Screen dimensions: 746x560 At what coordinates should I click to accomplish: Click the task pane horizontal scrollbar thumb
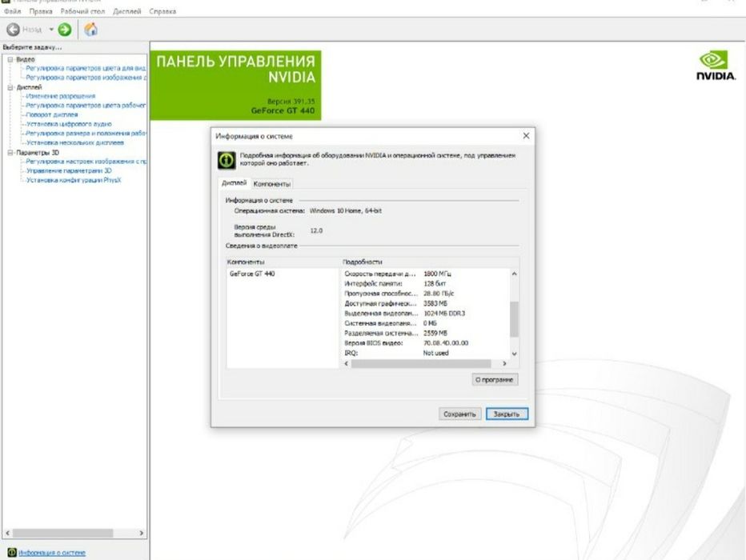62,534
